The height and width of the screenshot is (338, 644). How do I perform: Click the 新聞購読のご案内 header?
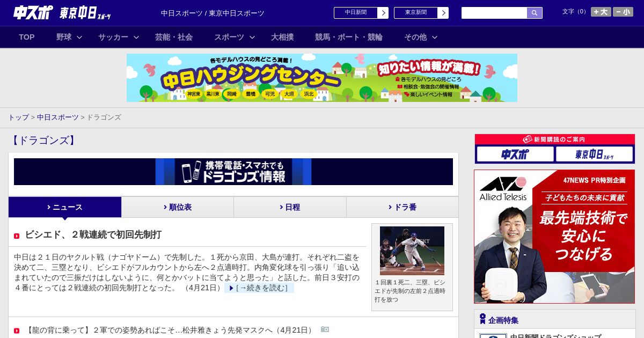click(555, 139)
